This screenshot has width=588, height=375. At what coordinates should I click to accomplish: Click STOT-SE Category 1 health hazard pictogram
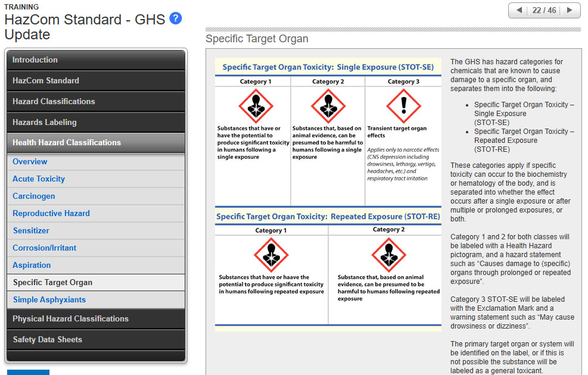256,106
